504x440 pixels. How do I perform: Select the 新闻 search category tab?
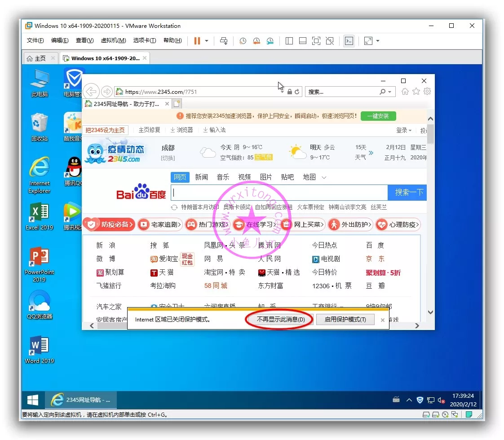point(201,177)
